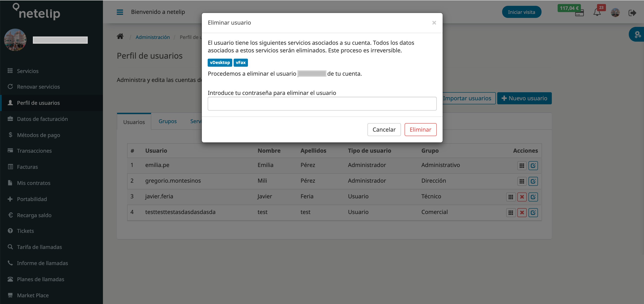
Task: Focus the password input field
Action: tap(322, 104)
